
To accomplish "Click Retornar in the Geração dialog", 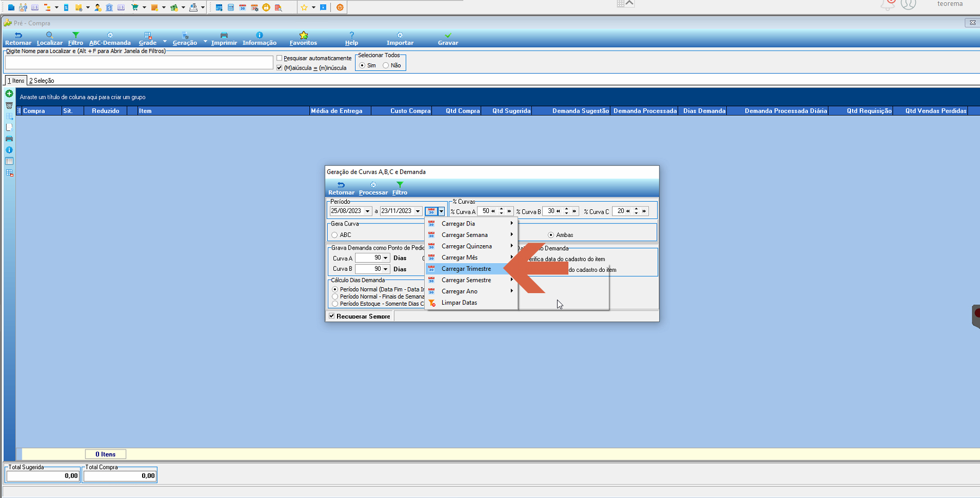I will click(x=341, y=189).
